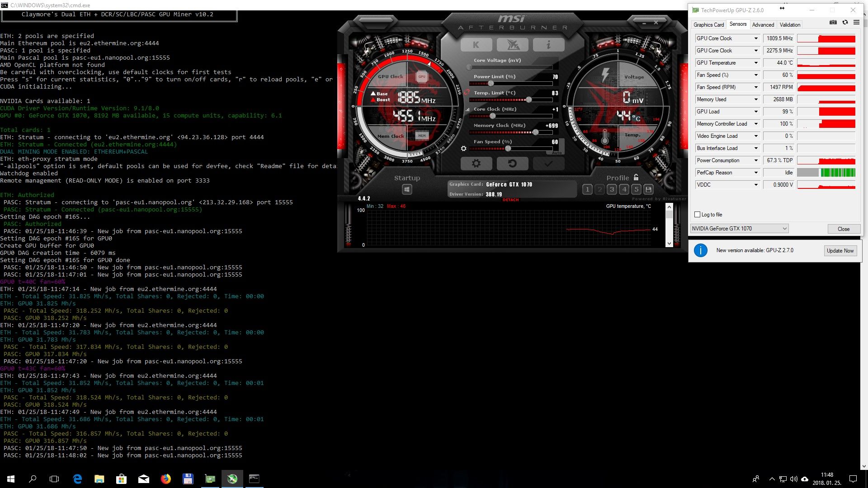Apply Afterburner settings with the checkmark button
The image size is (868, 488).
click(548, 164)
